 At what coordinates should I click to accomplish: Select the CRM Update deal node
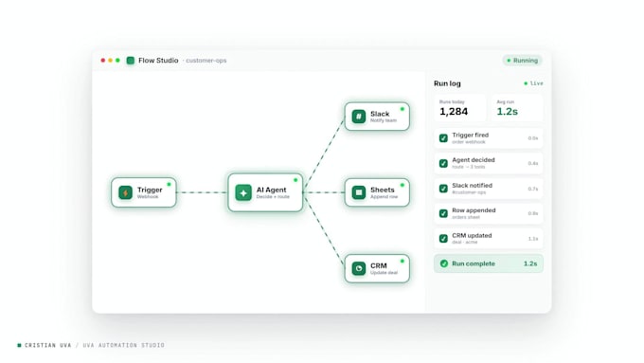coord(377,268)
